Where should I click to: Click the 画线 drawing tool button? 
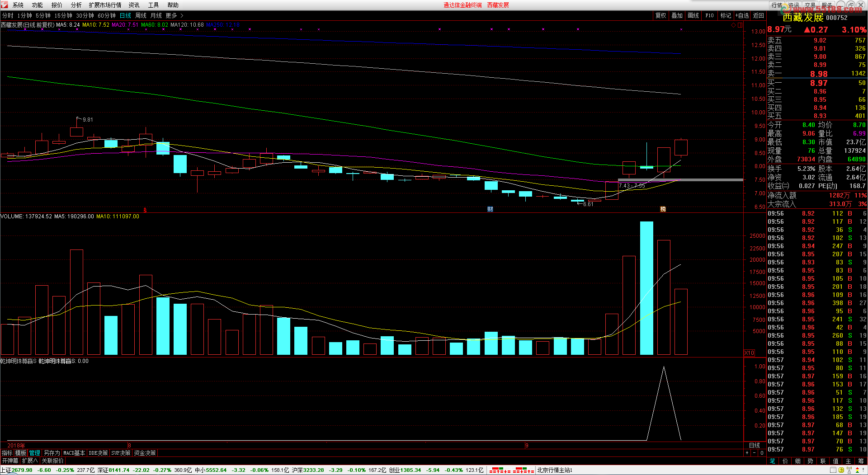tap(693, 15)
